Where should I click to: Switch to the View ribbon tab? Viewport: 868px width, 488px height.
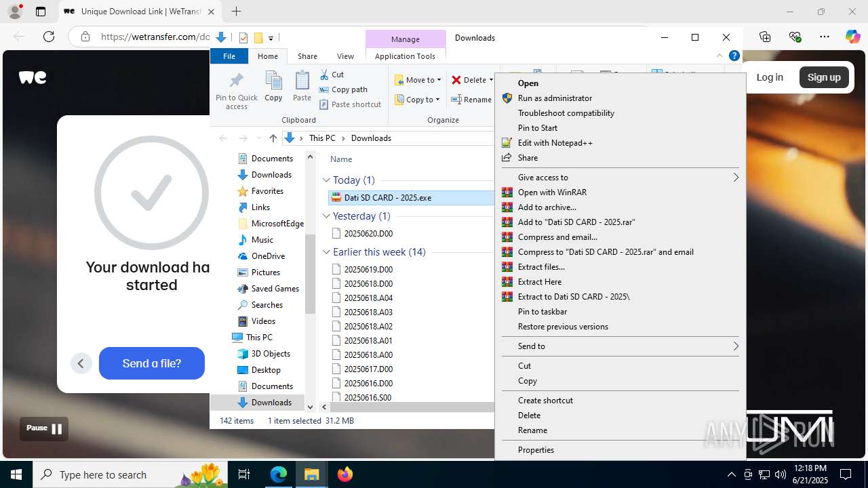tap(345, 56)
